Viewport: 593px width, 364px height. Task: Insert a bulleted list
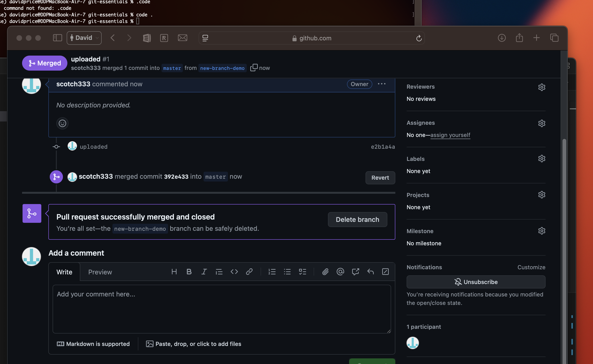[287, 272]
